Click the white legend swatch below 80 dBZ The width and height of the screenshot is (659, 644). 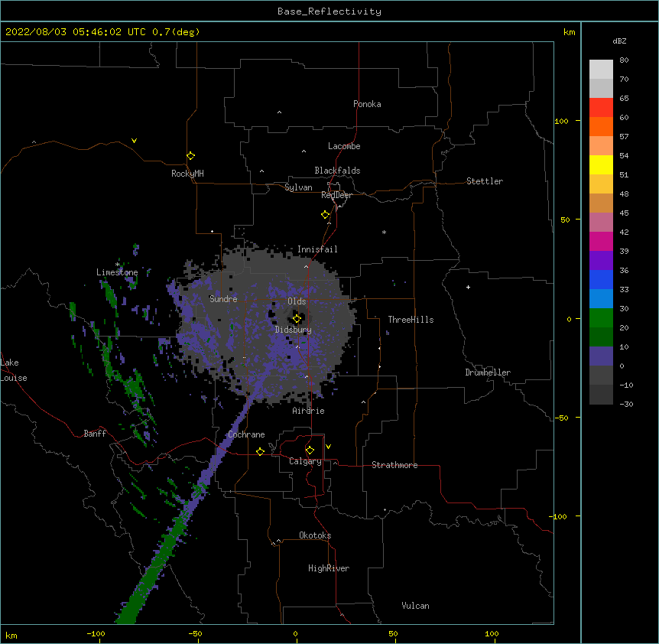[x=601, y=69]
